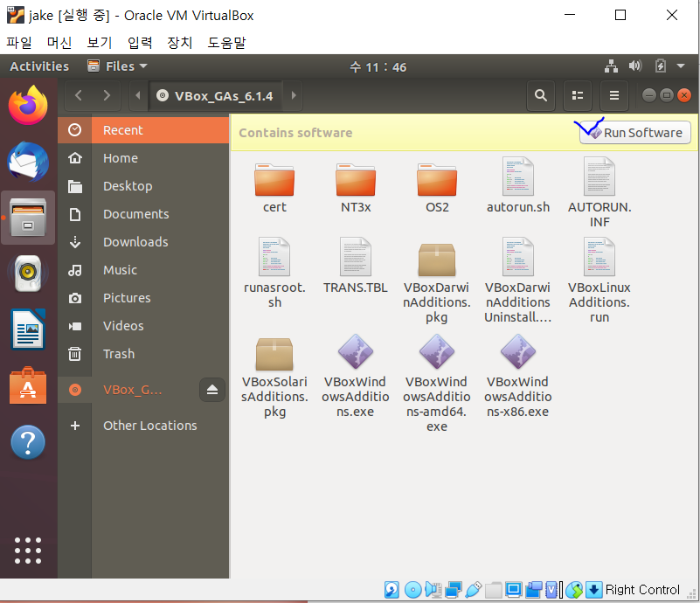
Task: Open Help icon in the dock
Action: point(28,442)
